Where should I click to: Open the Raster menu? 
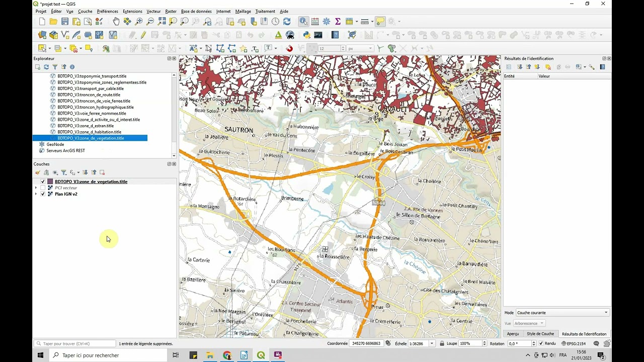(171, 11)
